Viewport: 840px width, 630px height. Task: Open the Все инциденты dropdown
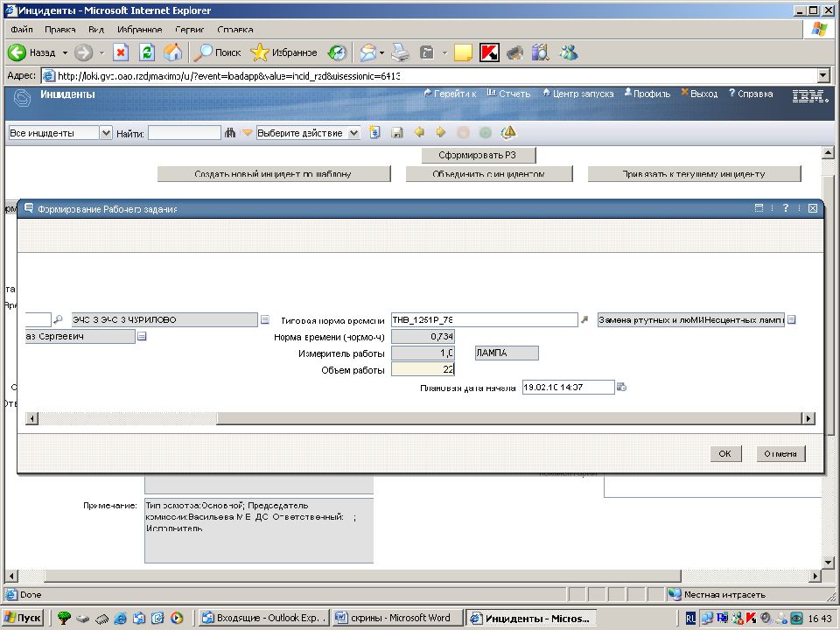coord(106,133)
